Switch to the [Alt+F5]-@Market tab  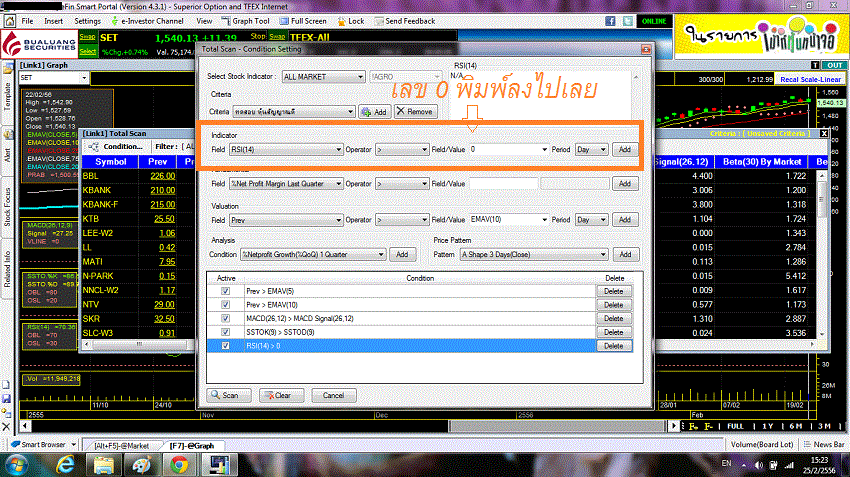point(121,446)
